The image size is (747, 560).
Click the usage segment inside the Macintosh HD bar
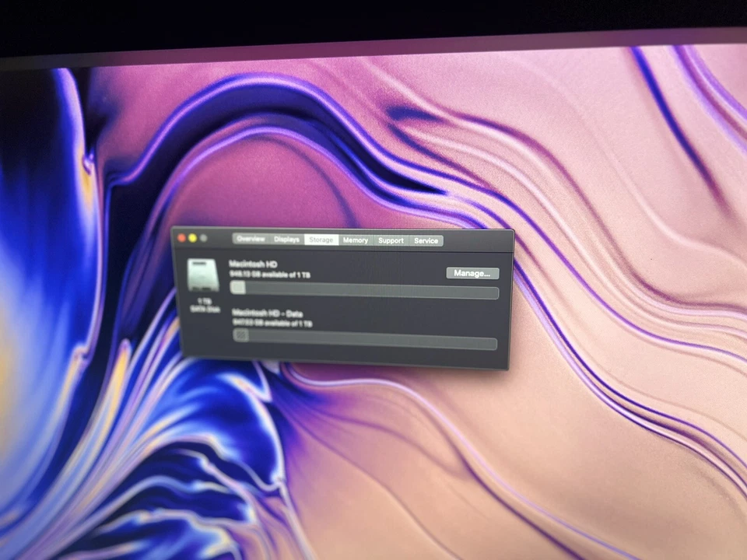point(238,286)
